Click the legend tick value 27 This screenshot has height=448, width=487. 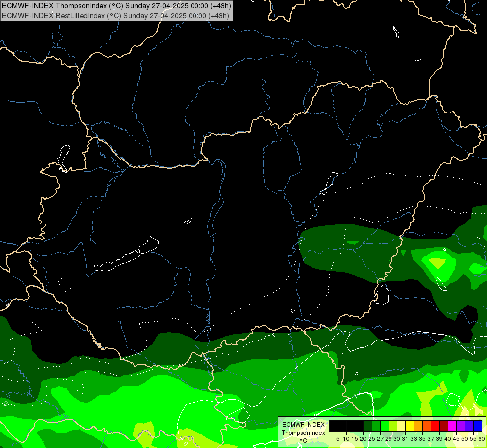tap(380, 439)
